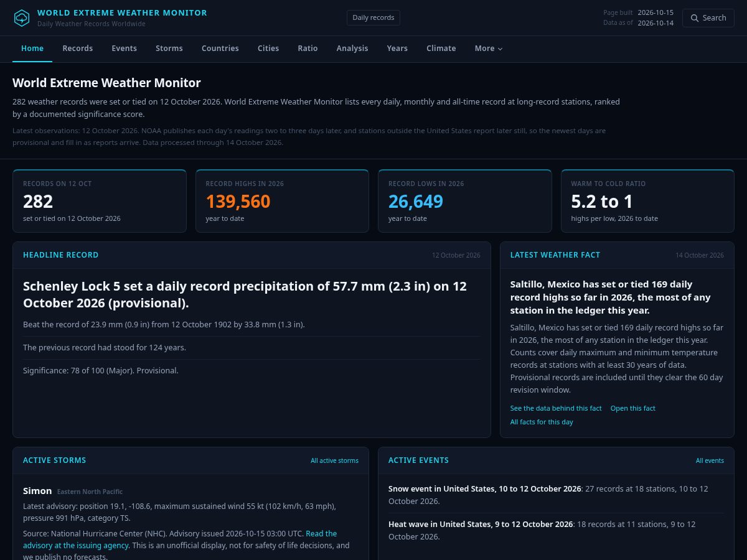Screen dimensions: 747x560
Task: Click '12 October 2026' date in headline record panel
Action: 456,255
